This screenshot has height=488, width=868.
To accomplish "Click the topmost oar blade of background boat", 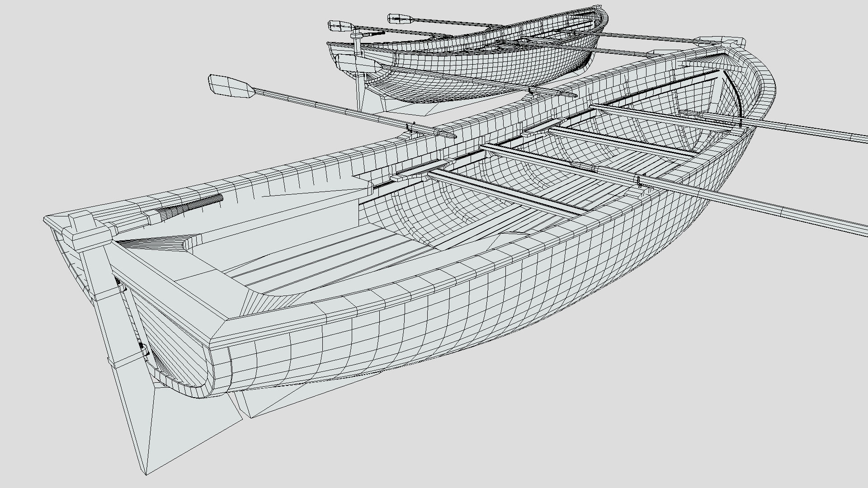I will [x=400, y=19].
